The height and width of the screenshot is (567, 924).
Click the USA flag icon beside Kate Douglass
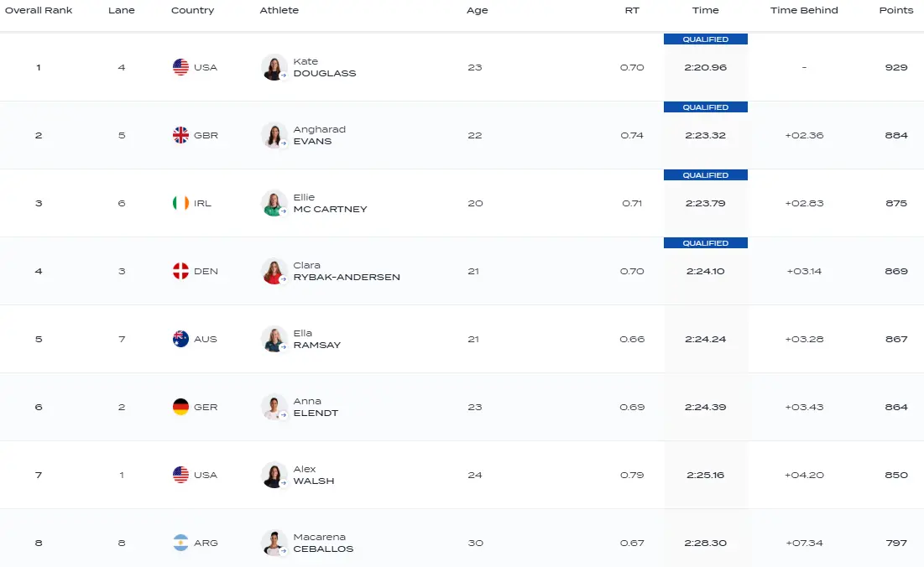tap(180, 67)
